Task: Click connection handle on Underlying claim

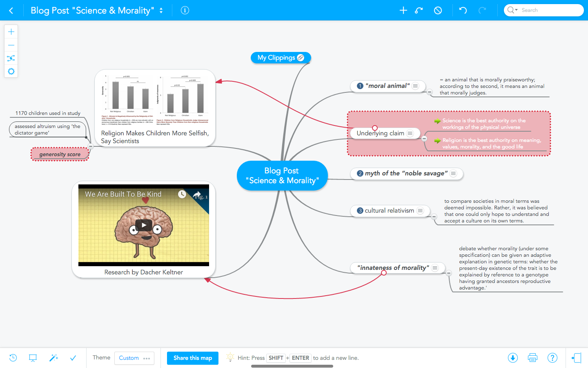Action: click(375, 128)
